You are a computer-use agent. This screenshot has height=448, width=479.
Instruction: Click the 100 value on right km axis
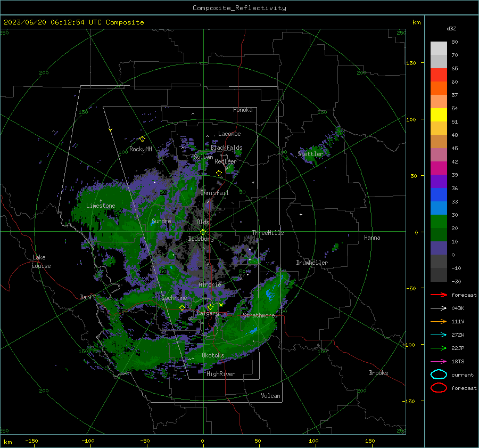pyautogui.click(x=411, y=119)
